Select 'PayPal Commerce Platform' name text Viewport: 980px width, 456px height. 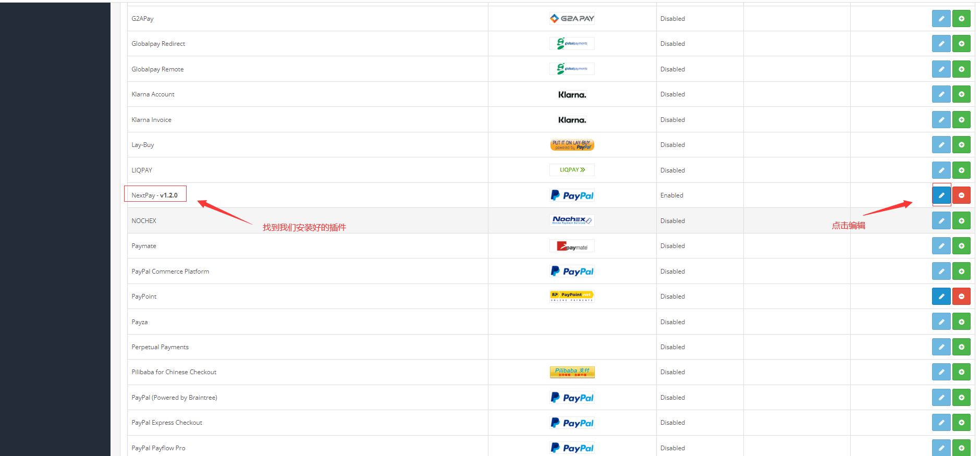tap(170, 272)
